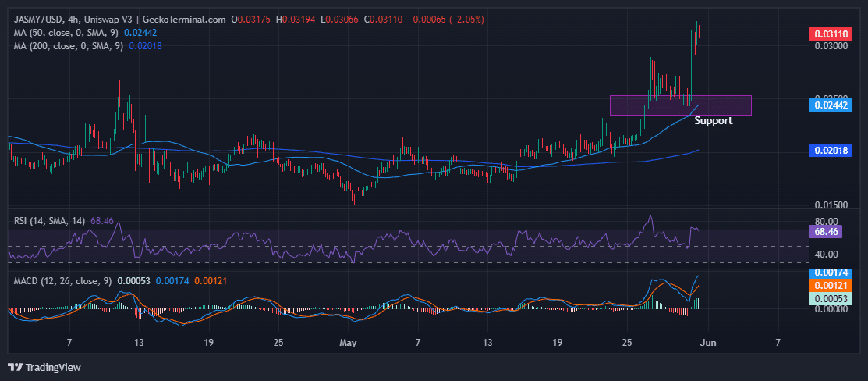Click the Jun label on time axis

708,344
